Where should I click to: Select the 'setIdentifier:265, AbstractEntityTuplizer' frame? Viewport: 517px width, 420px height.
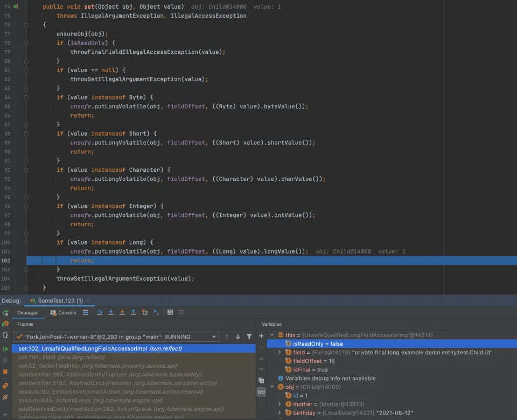click(134, 375)
